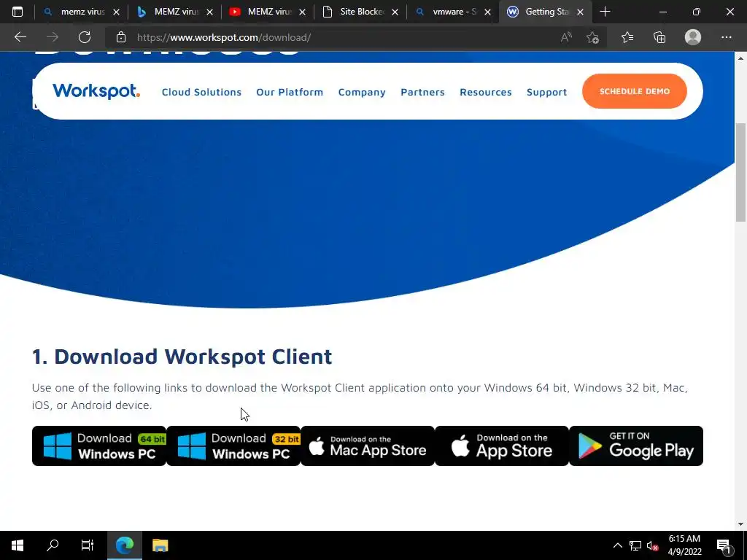747x560 pixels.
Task: Open the user profile avatar
Action: (x=693, y=37)
